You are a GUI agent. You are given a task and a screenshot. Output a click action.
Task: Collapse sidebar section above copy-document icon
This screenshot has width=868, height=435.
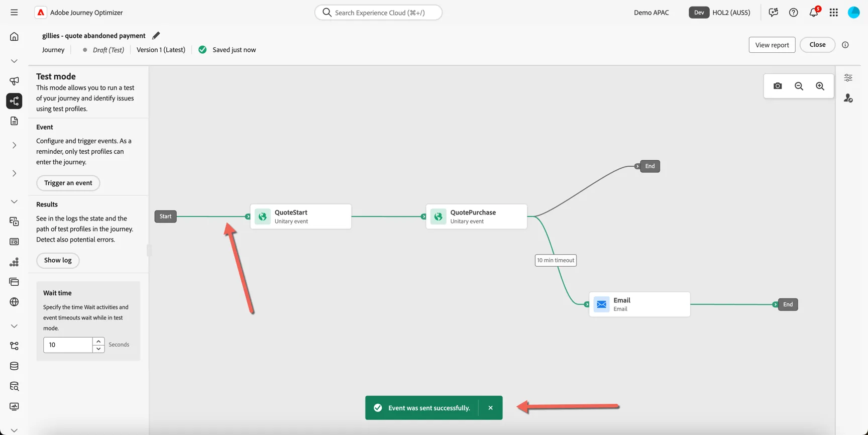(x=14, y=201)
